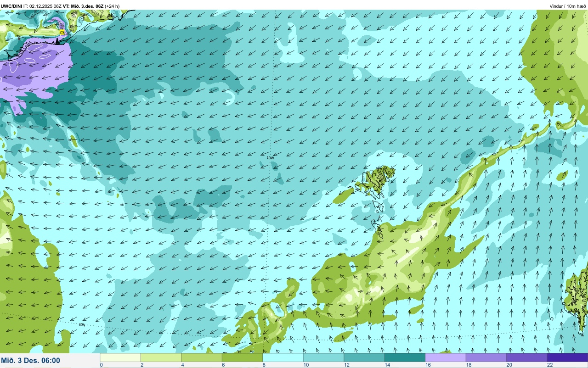Click the dark indigo legend swatch above 22
Viewport: 588px width, 368px height.
[567, 357]
